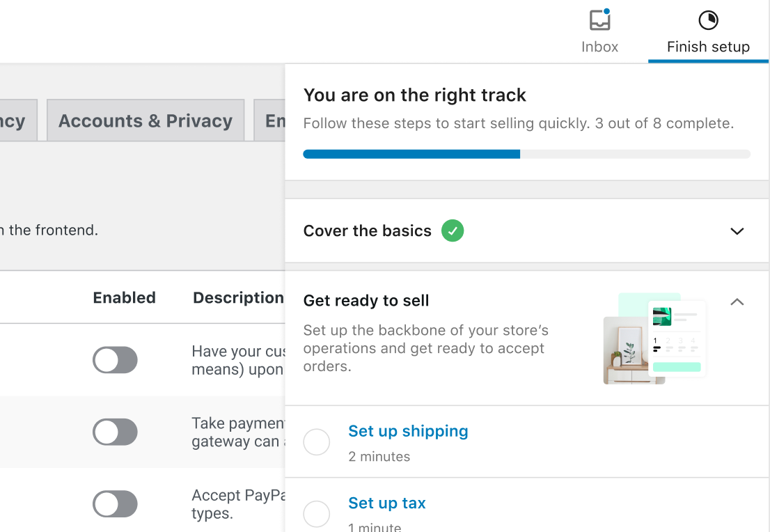This screenshot has height=532, width=770.
Task: Open the WooCommerce Inbox panel
Action: (599, 31)
